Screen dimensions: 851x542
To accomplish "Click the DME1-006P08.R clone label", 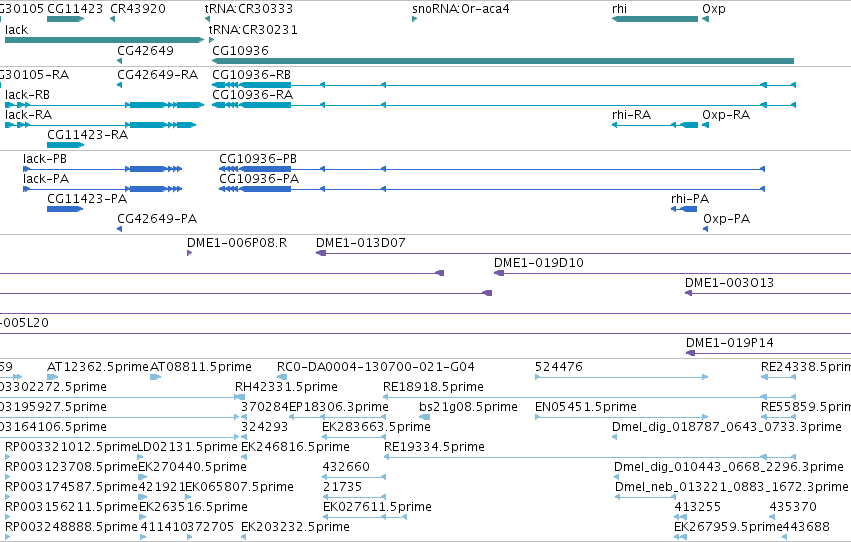I will 237,243.
